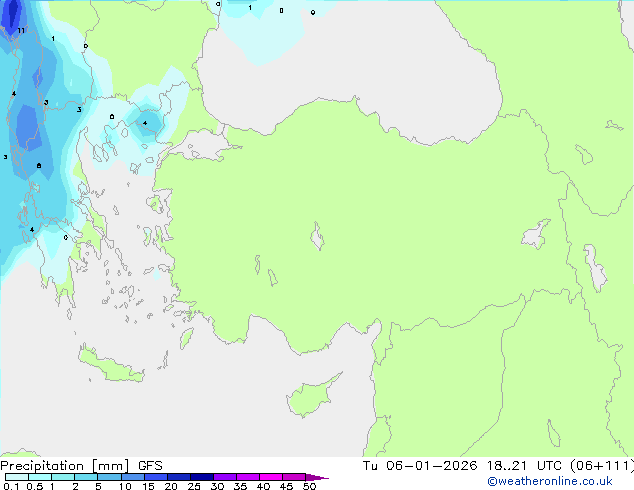This screenshot has height=490, width=634.
Task: Click the arrow-shaped legend end past 50 mm
Action: tap(317, 477)
